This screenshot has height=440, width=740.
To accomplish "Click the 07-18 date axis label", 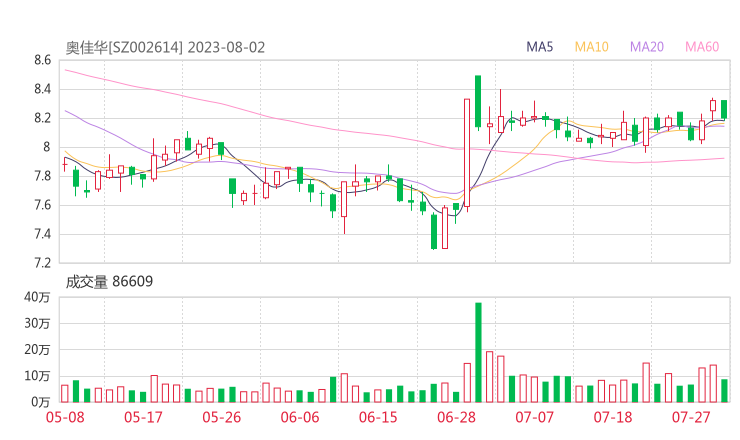I will (613, 417).
